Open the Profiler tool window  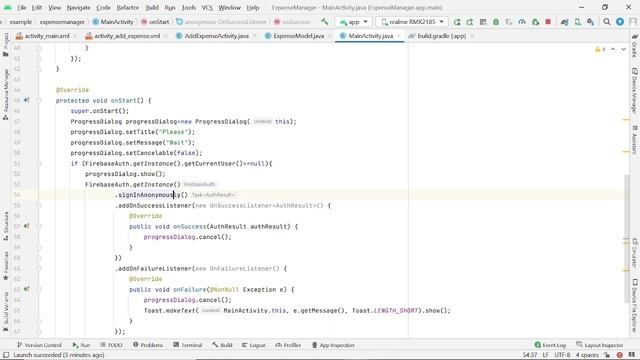point(288,345)
